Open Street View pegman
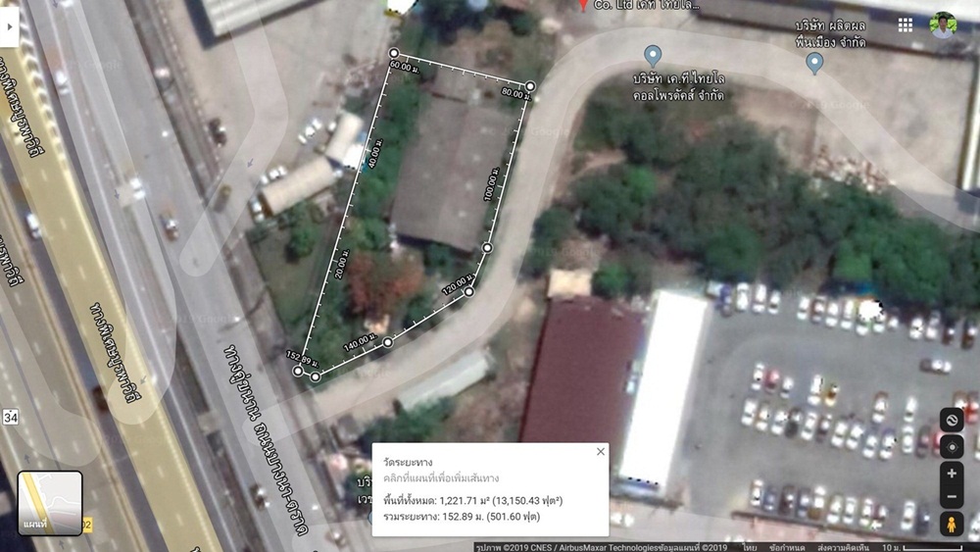The height and width of the screenshot is (552, 980). tap(952, 525)
